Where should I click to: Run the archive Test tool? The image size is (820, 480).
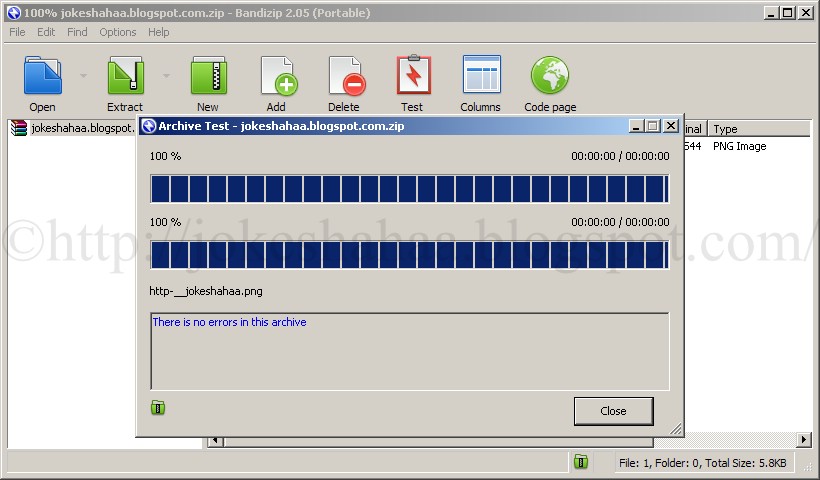click(x=414, y=75)
